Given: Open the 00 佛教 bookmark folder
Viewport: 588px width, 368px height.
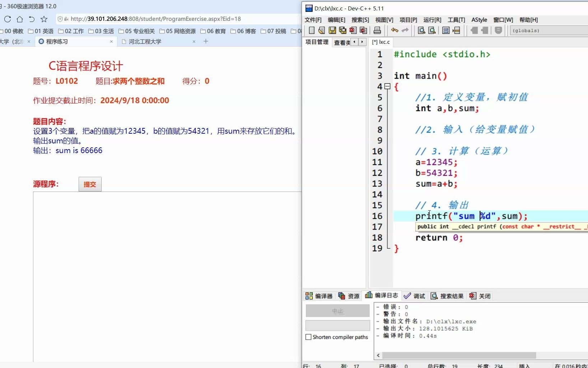Looking at the screenshot, I should (13, 31).
